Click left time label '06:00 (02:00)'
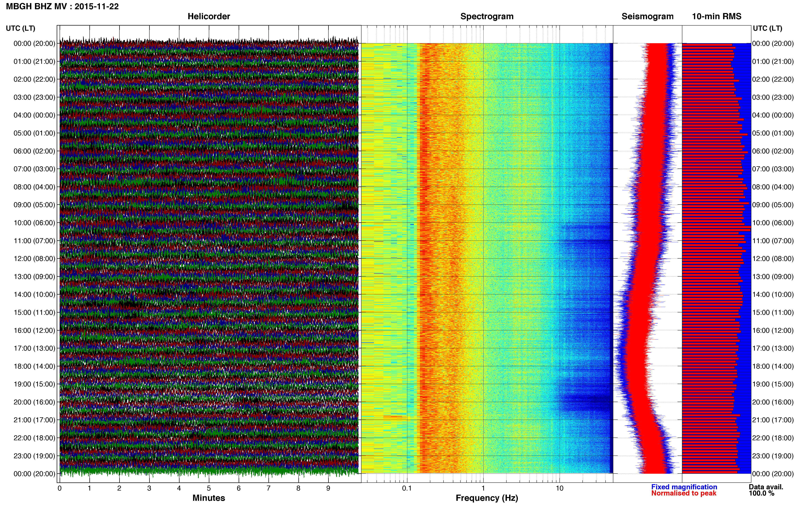Viewport: 812px width, 508px height. click(x=34, y=151)
